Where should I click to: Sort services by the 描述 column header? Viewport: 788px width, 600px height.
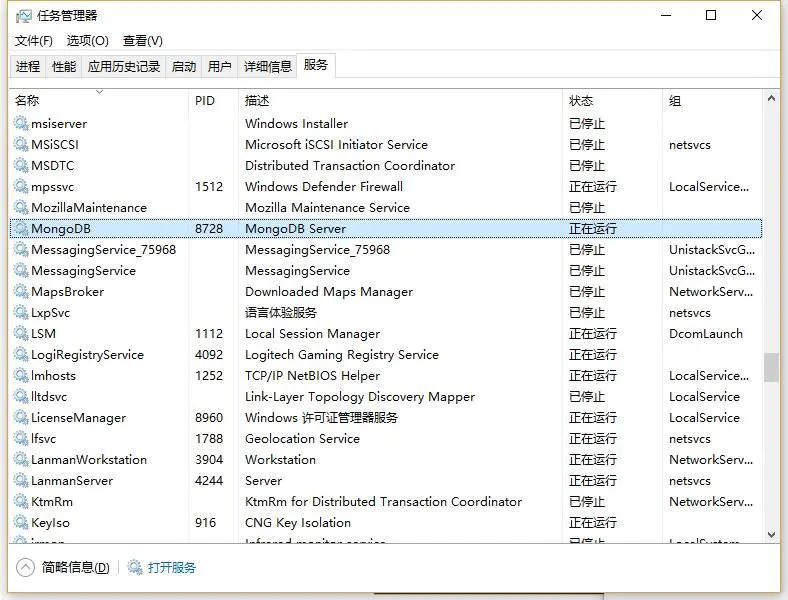[401, 101]
